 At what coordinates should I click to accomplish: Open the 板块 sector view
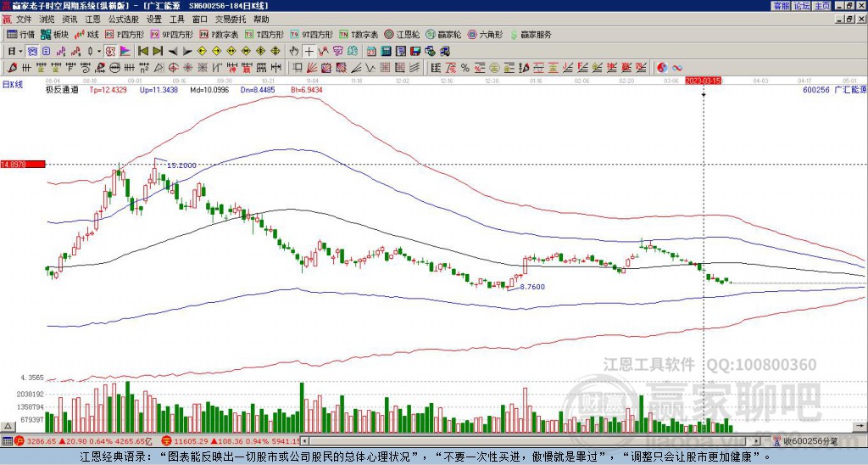[54, 34]
